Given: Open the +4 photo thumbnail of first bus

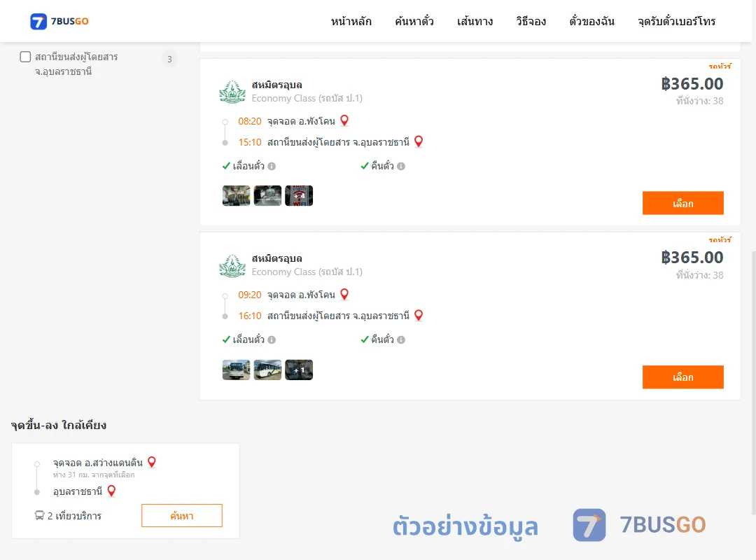Looking at the screenshot, I should (299, 196).
